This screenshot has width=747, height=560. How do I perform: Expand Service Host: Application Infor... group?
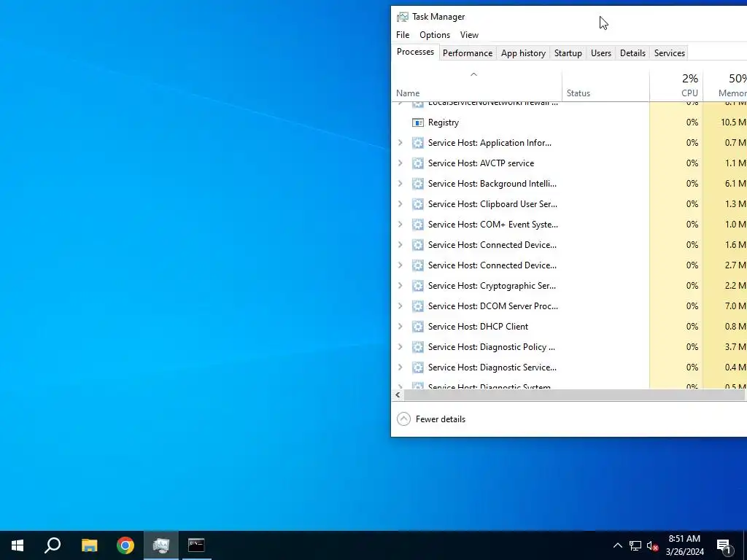(400, 143)
